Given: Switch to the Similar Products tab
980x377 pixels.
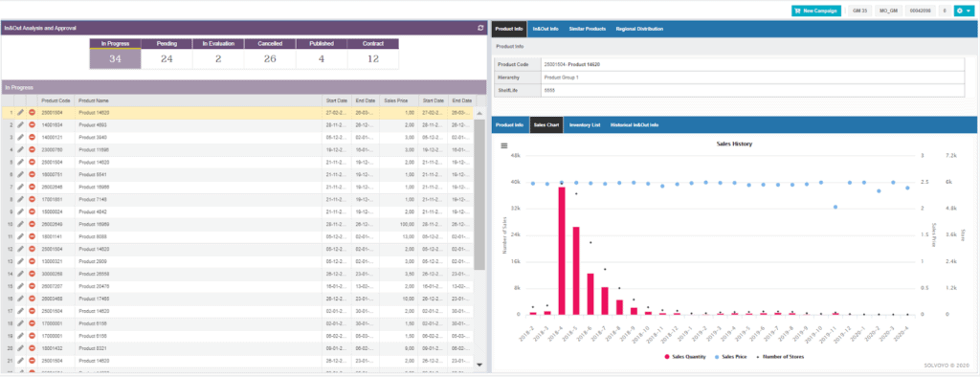Looking at the screenshot, I should point(587,29).
